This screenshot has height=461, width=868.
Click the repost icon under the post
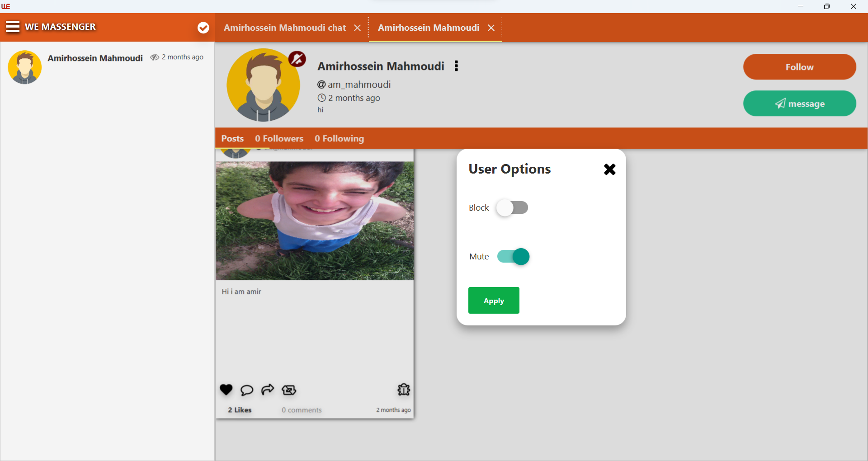tap(289, 390)
